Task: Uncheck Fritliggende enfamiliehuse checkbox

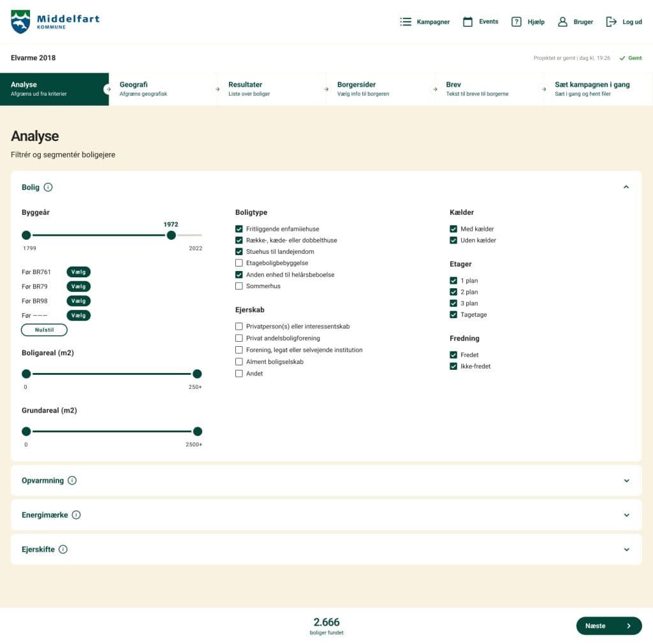Action: [239, 229]
